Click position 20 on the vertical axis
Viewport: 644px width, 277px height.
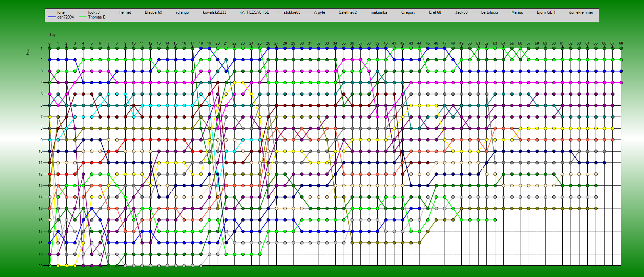(41, 266)
